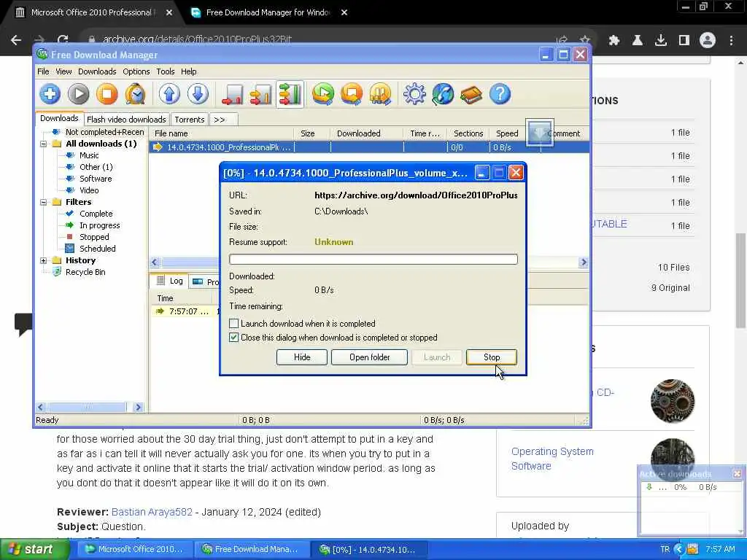The height and width of the screenshot is (560, 747).
Task: Select the Other (1) category
Action: (96, 167)
